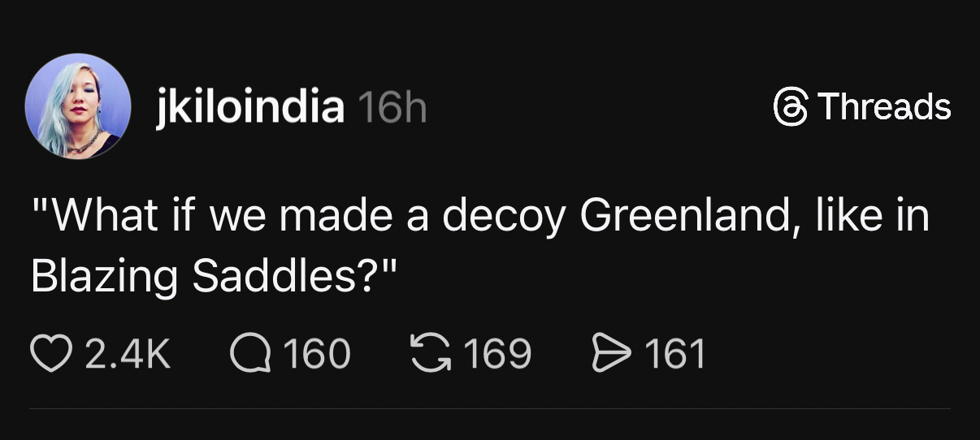Visit the jkiloindia username link
This screenshot has height=440, width=980.
pyautogui.click(x=249, y=106)
